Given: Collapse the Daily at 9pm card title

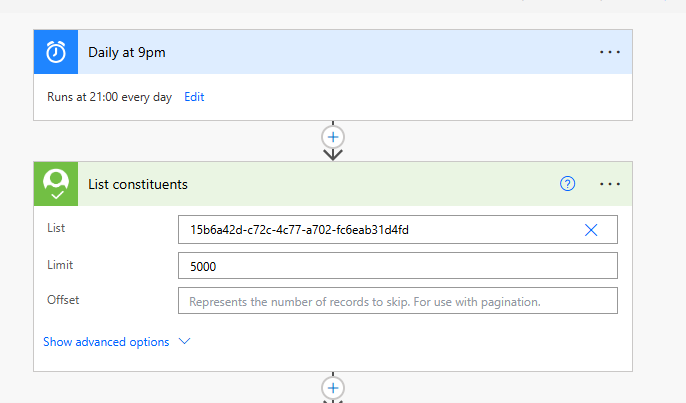Looking at the screenshot, I should pyautogui.click(x=127, y=53).
